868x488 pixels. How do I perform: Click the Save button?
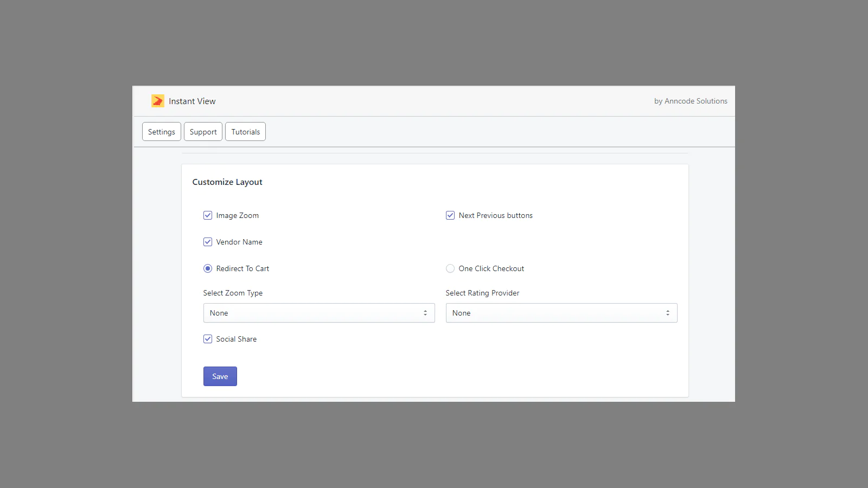click(220, 376)
